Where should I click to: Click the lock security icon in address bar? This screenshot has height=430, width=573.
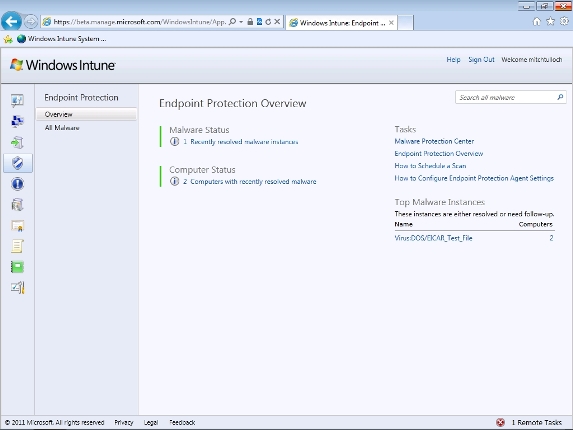click(250, 22)
